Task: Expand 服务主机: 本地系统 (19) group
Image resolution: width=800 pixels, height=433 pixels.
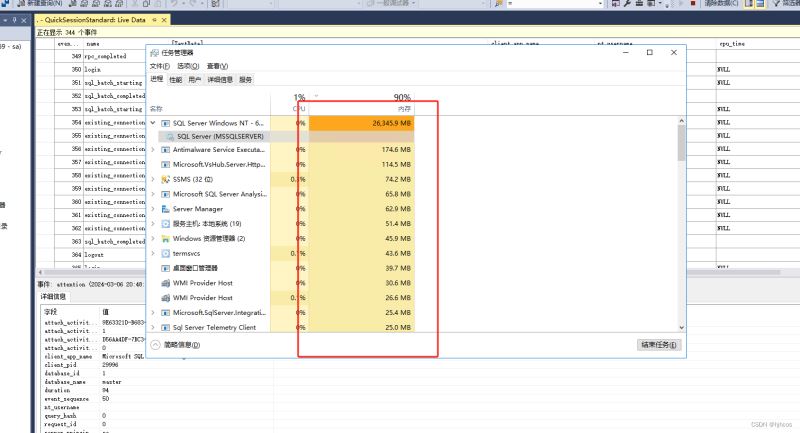Action: point(153,223)
